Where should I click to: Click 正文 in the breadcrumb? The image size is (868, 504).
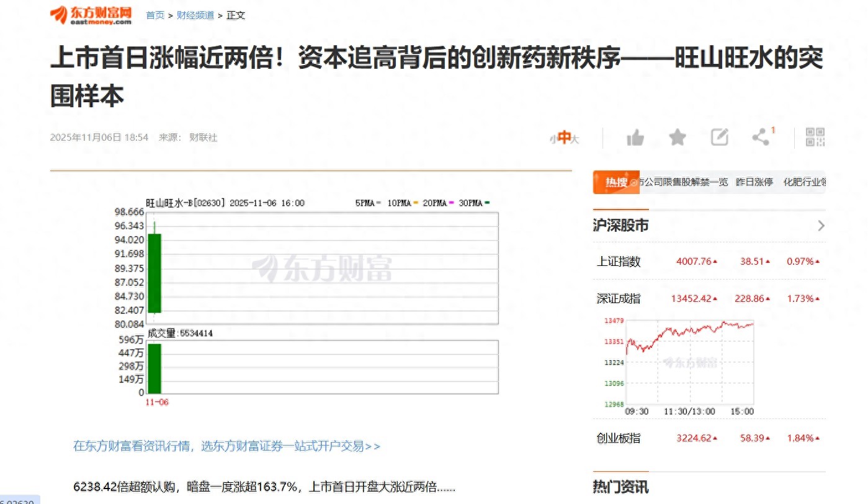236,15
